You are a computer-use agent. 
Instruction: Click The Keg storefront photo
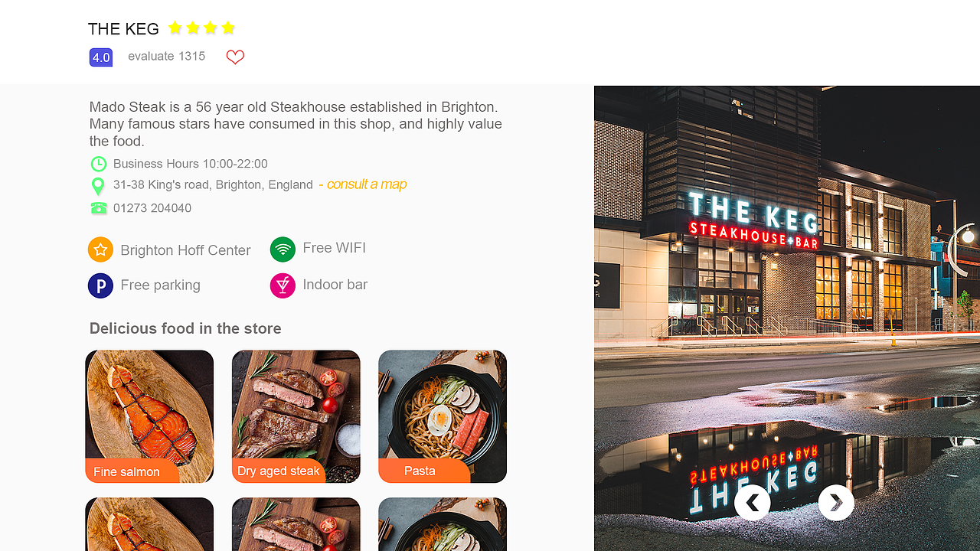(787, 318)
